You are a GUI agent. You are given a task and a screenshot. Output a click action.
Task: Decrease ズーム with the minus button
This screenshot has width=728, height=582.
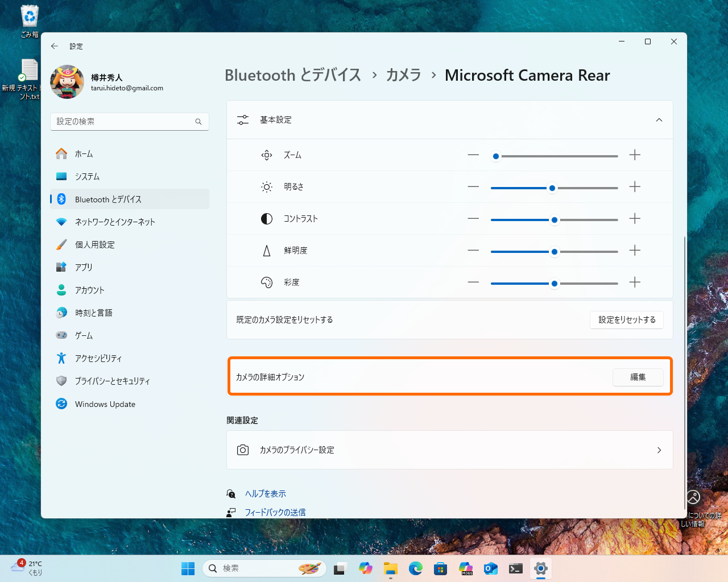(x=473, y=155)
